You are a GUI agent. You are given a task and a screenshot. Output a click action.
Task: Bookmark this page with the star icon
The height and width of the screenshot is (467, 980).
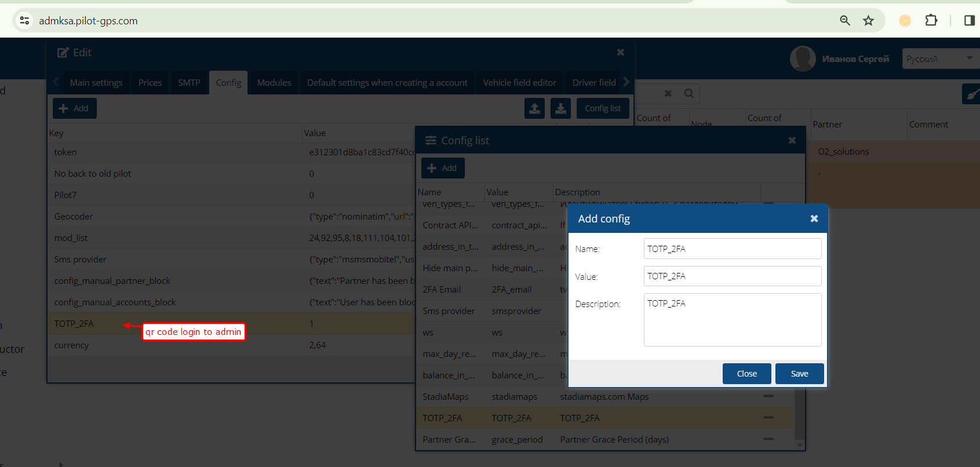coord(868,21)
